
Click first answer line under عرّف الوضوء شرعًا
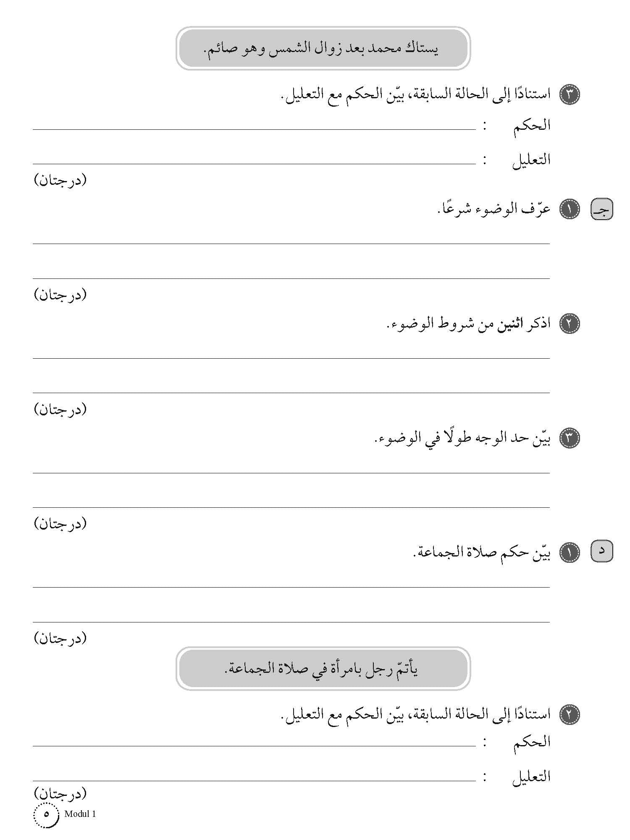click(x=291, y=244)
